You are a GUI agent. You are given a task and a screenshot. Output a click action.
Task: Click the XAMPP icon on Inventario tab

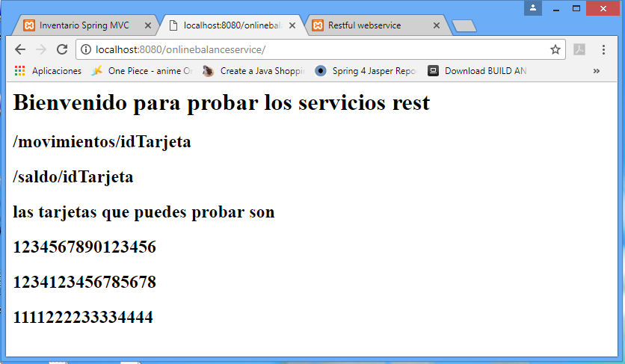tap(29, 25)
